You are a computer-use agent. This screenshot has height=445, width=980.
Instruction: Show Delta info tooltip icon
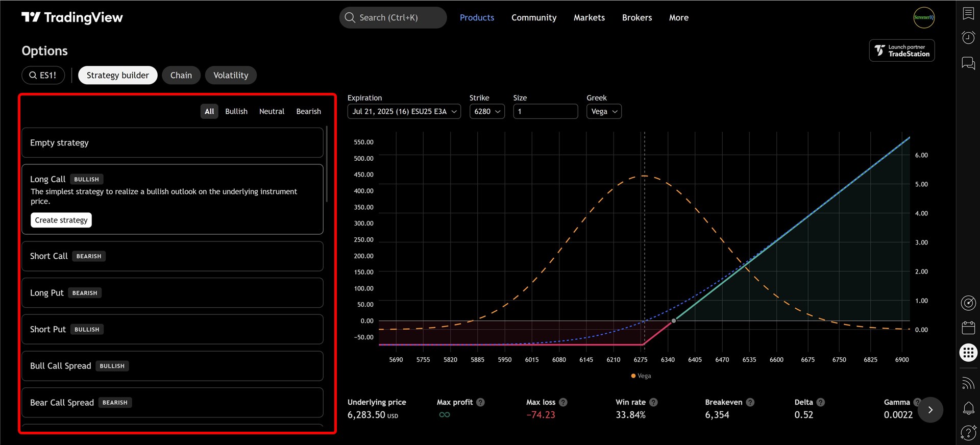tap(820, 402)
